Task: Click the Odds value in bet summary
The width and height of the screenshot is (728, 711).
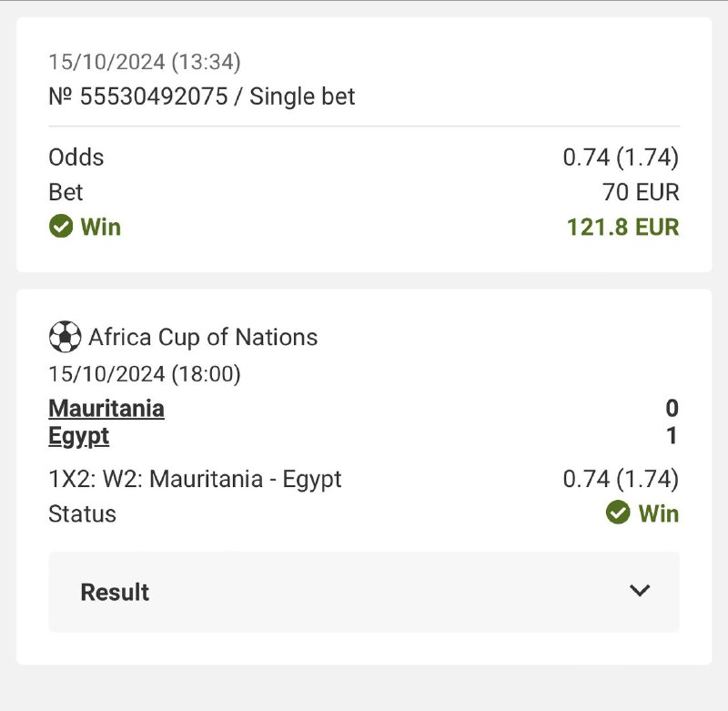Action: (x=621, y=157)
